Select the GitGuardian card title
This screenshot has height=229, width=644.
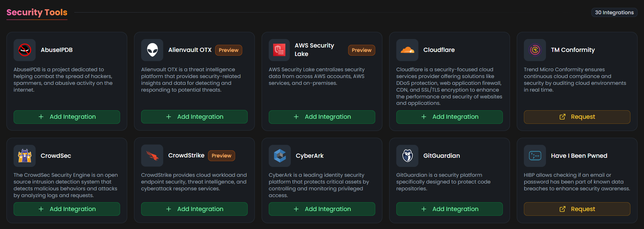442,156
